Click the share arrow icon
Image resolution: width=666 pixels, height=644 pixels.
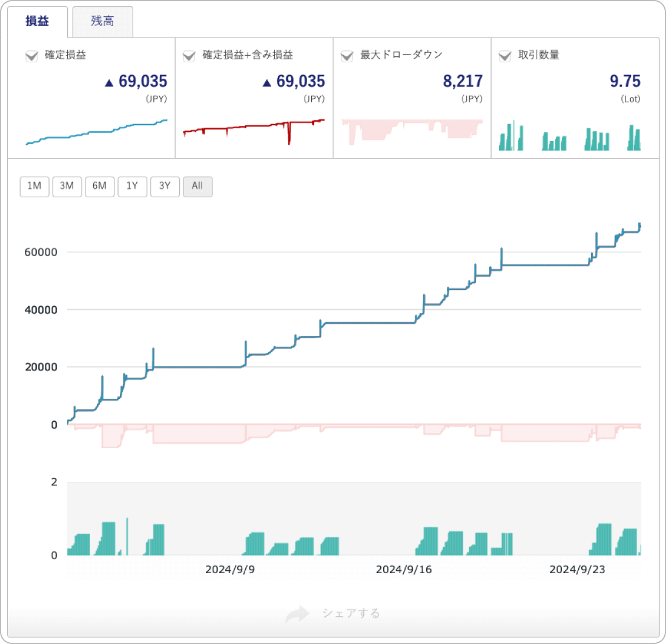point(297,614)
